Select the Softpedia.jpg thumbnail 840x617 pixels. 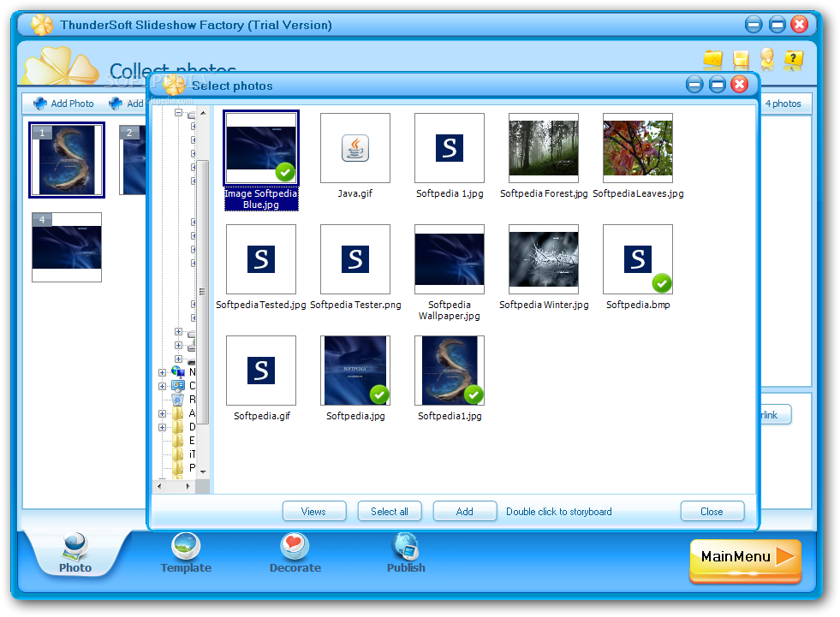pos(355,371)
